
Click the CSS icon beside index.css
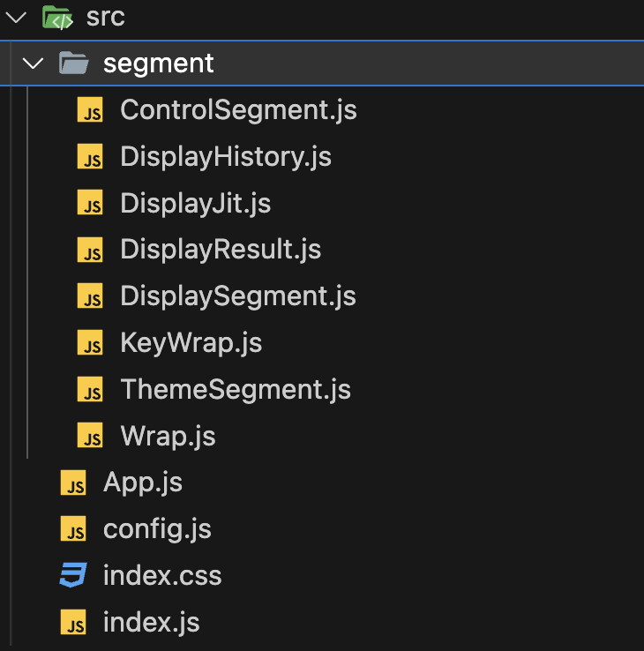(x=73, y=575)
